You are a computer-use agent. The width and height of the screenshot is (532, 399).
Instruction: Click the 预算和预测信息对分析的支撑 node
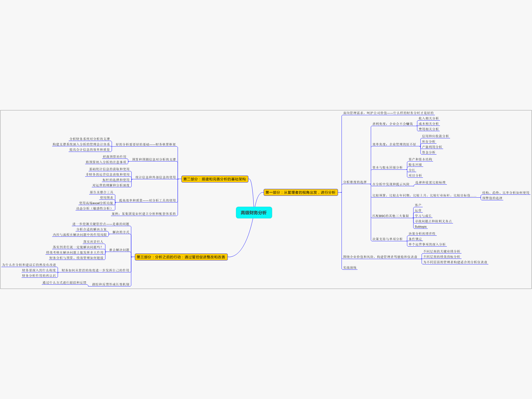click(x=154, y=160)
